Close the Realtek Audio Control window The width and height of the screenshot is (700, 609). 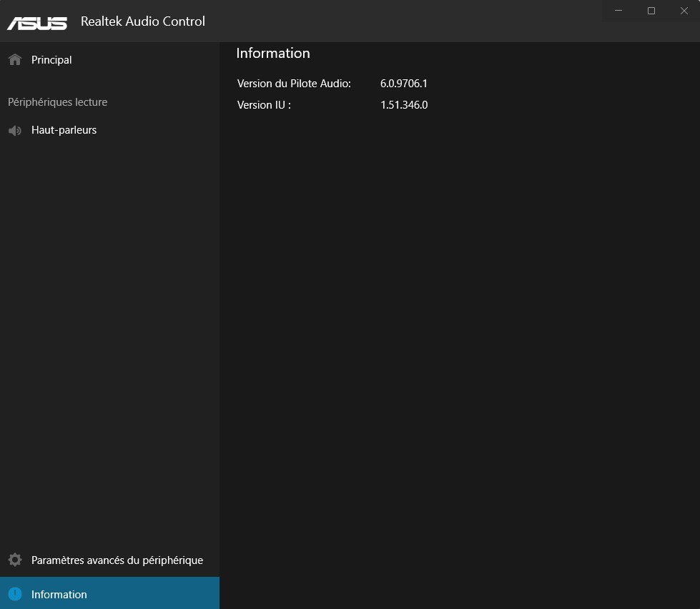[684, 11]
